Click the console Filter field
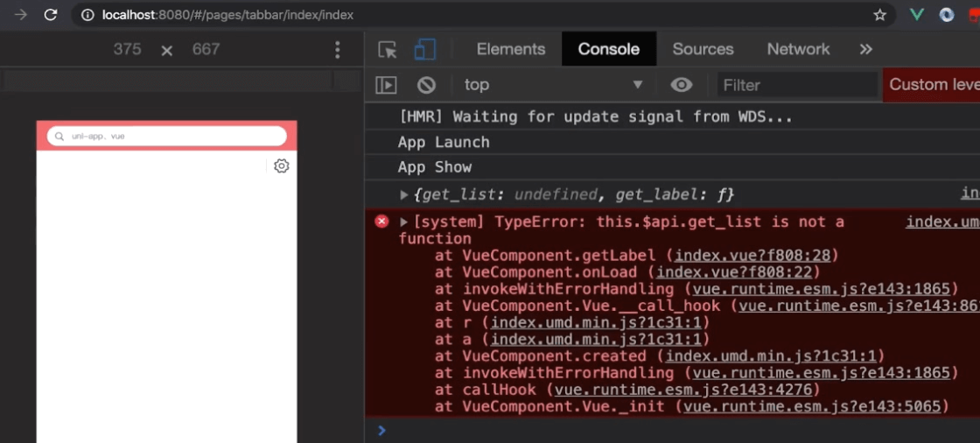The image size is (980, 443). click(797, 84)
